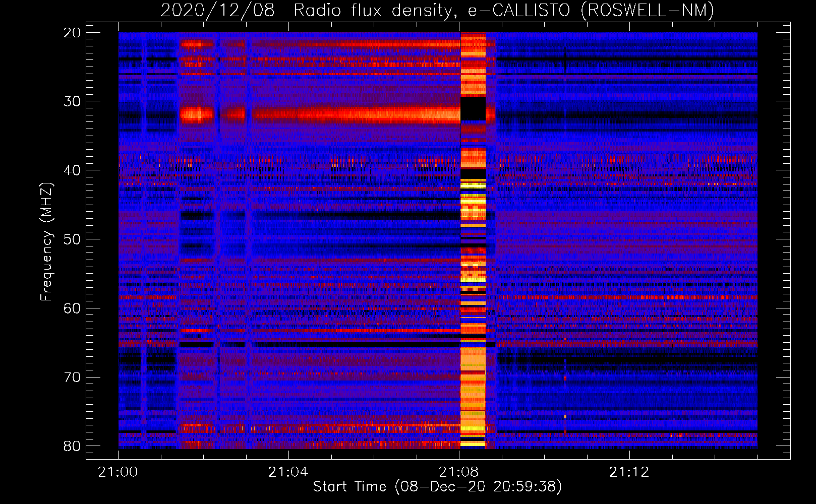Viewport: 816px width, 504px height.
Task: Click the 20 MHz frequency tick label
Action: click(x=72, y=33)
